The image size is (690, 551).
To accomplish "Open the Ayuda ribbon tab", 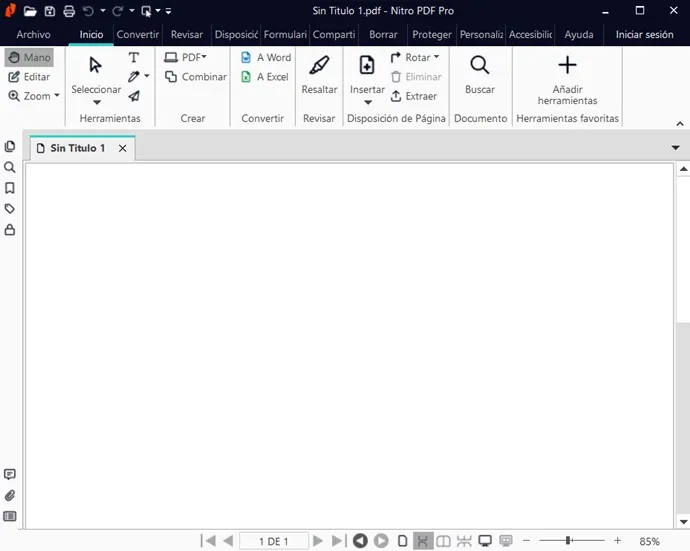I will coord(579,34).
